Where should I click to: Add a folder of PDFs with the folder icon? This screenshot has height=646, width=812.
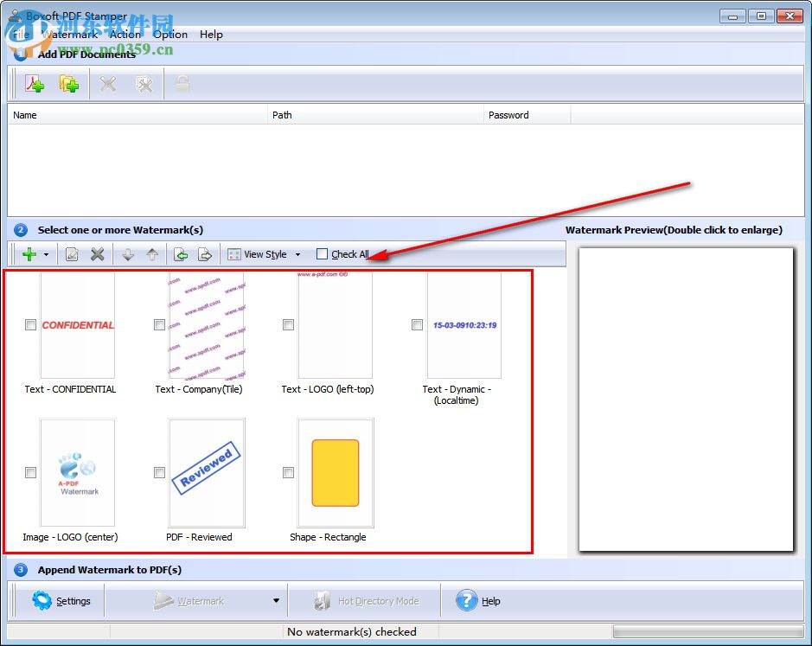click(x=69, y=83)
